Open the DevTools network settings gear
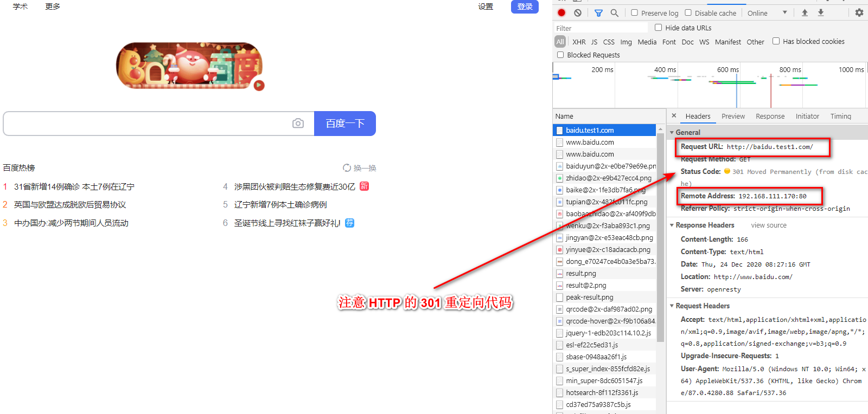Viewport: 868px width, 414px height. (x=859, y=12)
